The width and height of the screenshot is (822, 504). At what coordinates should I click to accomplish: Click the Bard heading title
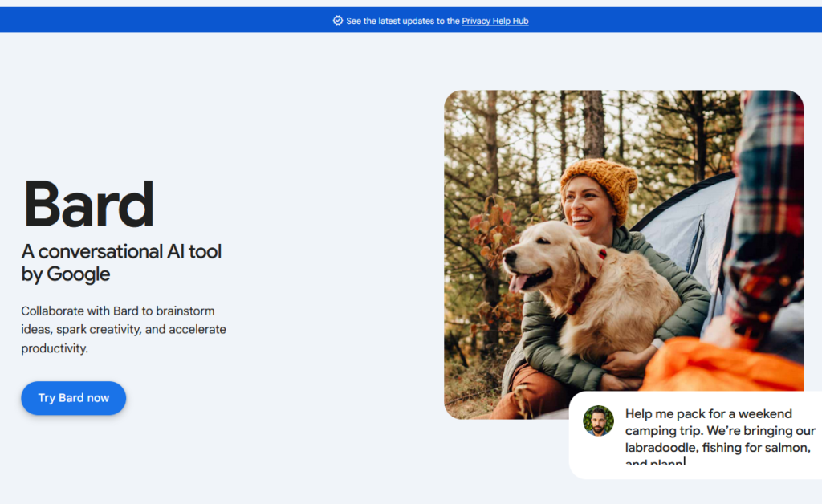pos(89,205)
